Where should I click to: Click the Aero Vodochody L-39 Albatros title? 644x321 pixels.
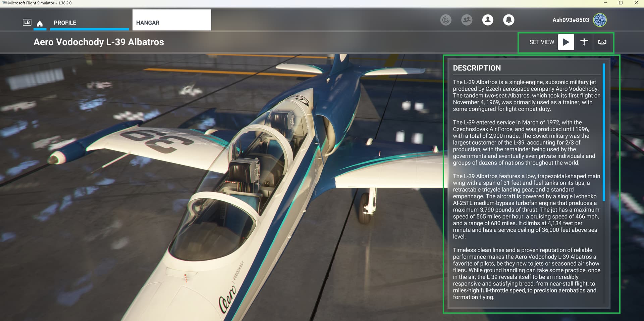[99, 42]
